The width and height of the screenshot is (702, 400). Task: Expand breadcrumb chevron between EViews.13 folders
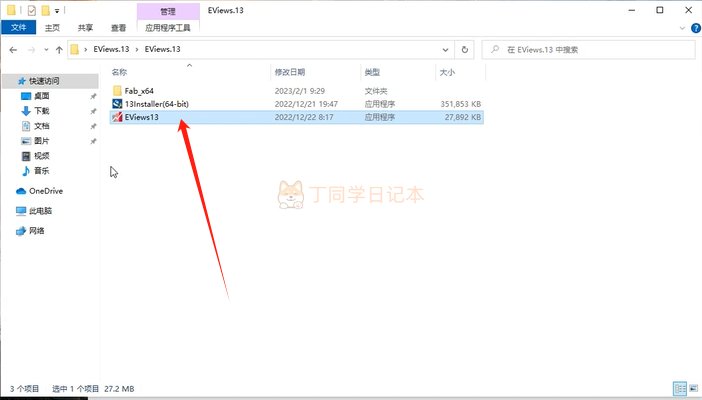click(x=137, y=49)
